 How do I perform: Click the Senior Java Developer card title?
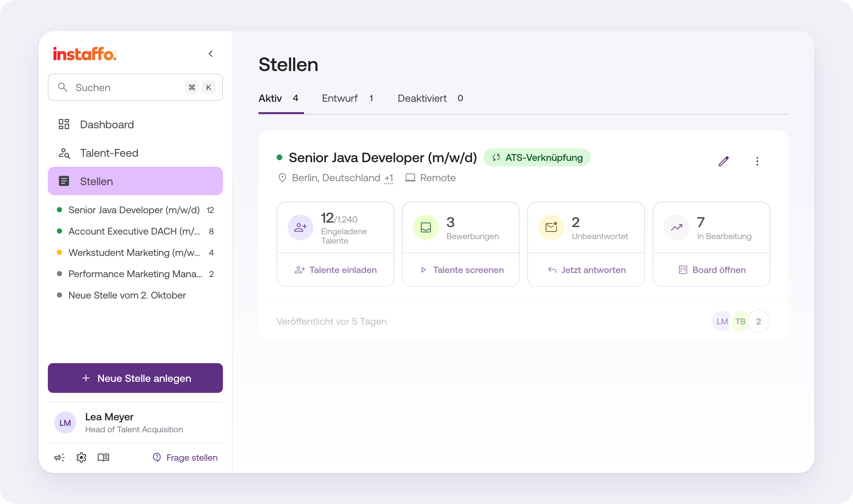coord(383,158)
